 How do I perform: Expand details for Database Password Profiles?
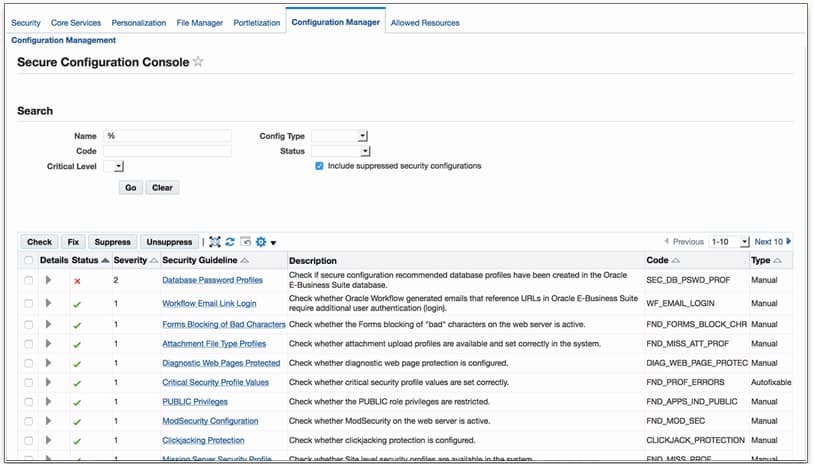pyautogui.click(x=48, y=280)
